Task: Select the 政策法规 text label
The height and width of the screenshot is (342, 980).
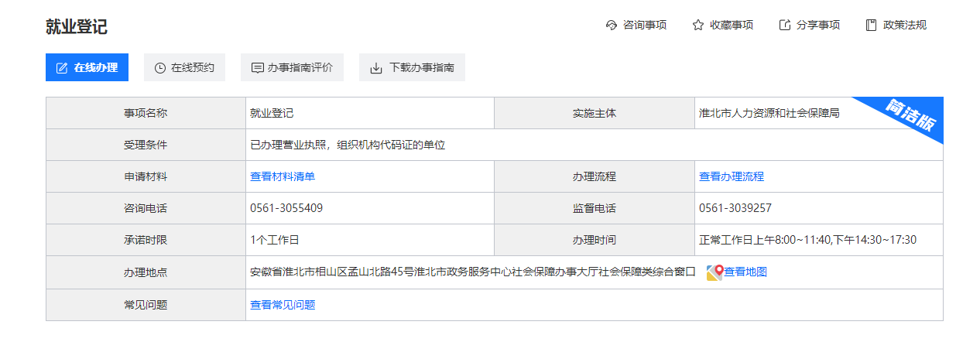Action: [x=905, y=25]
